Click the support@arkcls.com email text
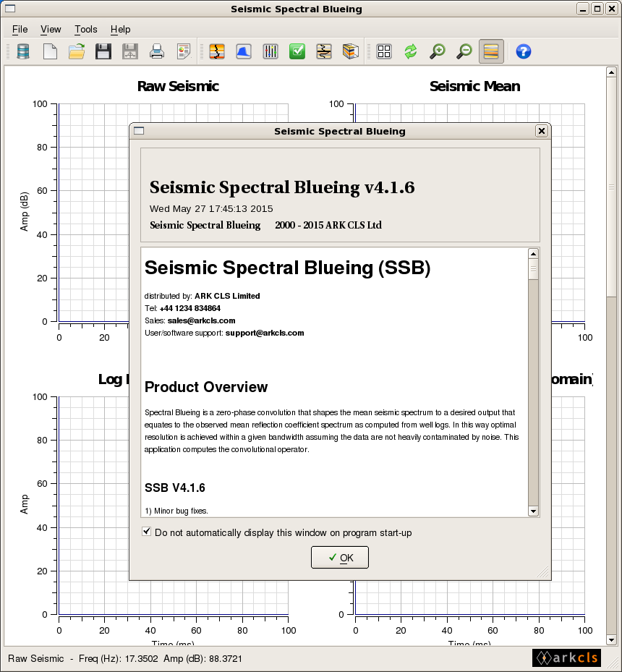 pos(265,333)
